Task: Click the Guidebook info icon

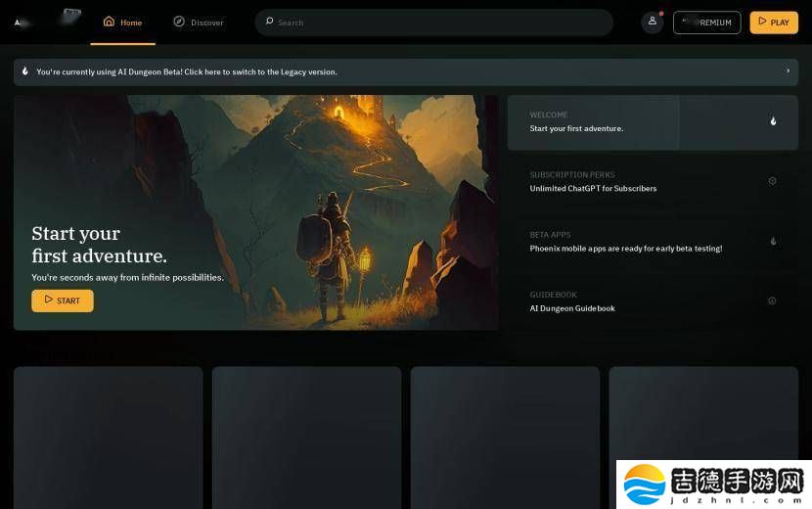Action: (772, 301)
